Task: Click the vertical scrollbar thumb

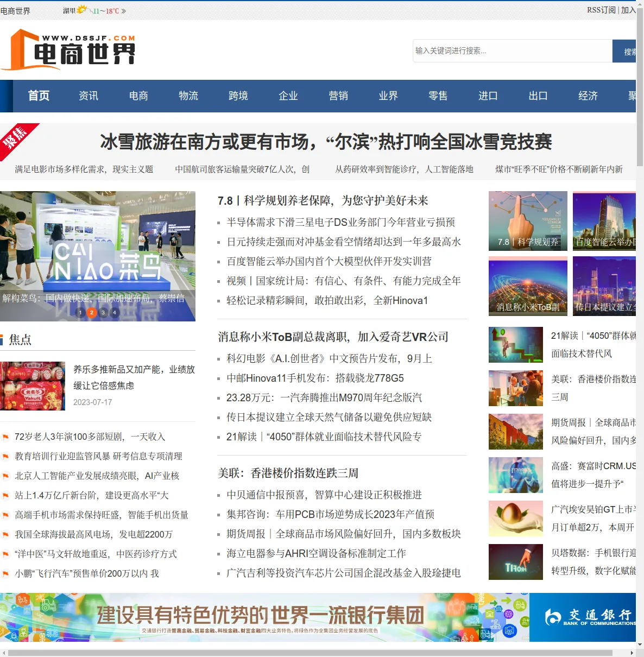Action: pos(640,87)
